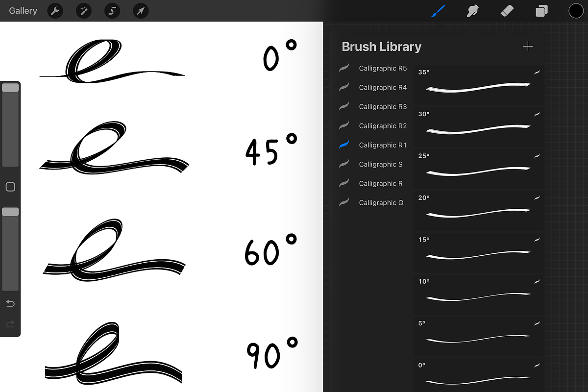Click the brush opacity slider
Image resolution: width=588 pixels, height=392 pixels.
10,249
